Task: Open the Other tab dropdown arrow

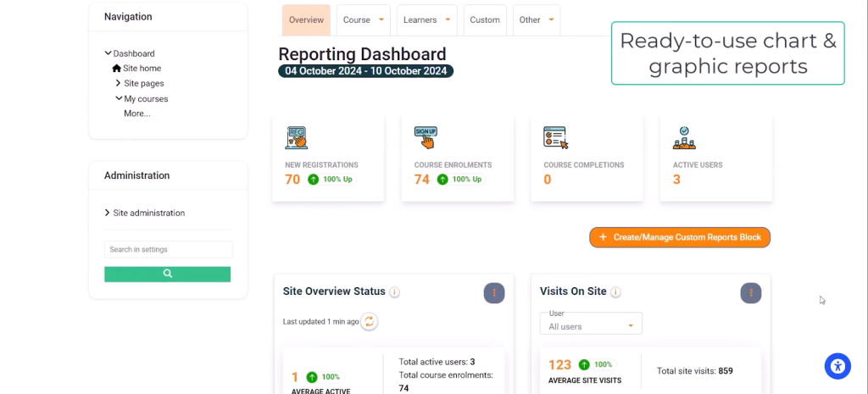Action: pos(551,20)
